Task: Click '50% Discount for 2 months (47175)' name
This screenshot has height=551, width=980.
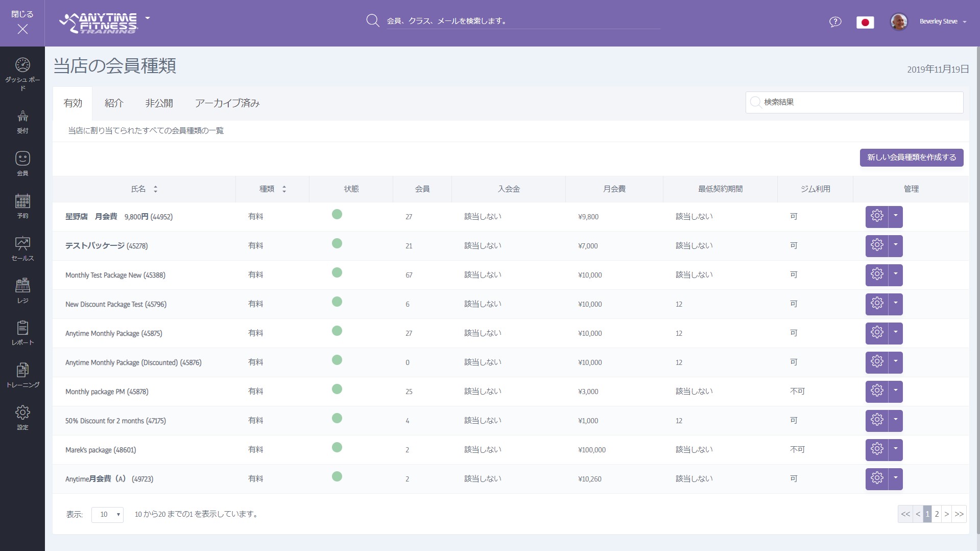Action: (115, 421)
